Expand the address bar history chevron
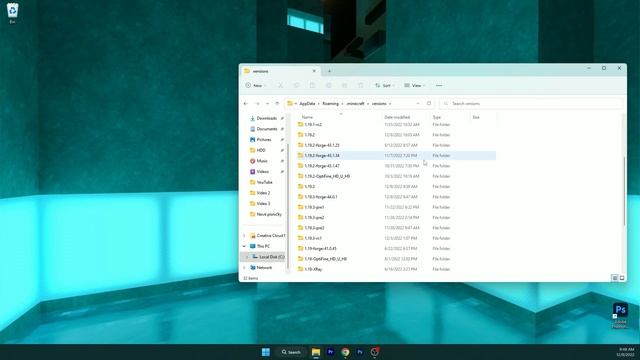Viewport: 640px width, 360px height. coord(418,104)
